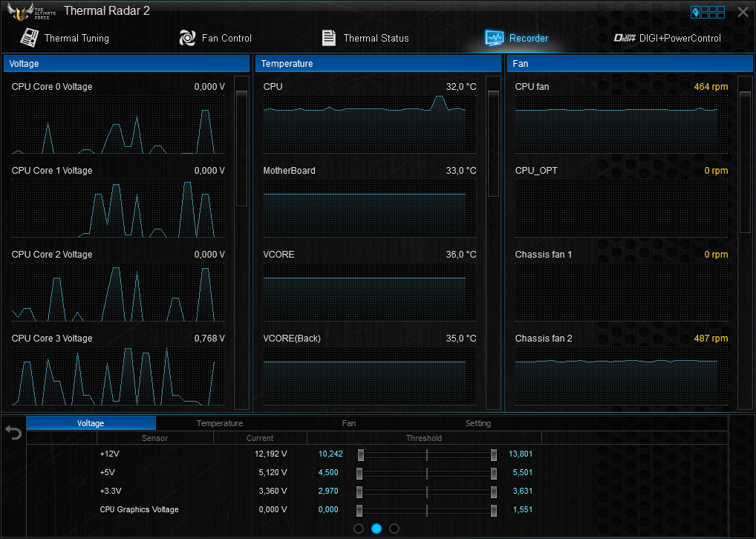
Task: Click the +3.3V sensor row label
Action: [111, 491]
